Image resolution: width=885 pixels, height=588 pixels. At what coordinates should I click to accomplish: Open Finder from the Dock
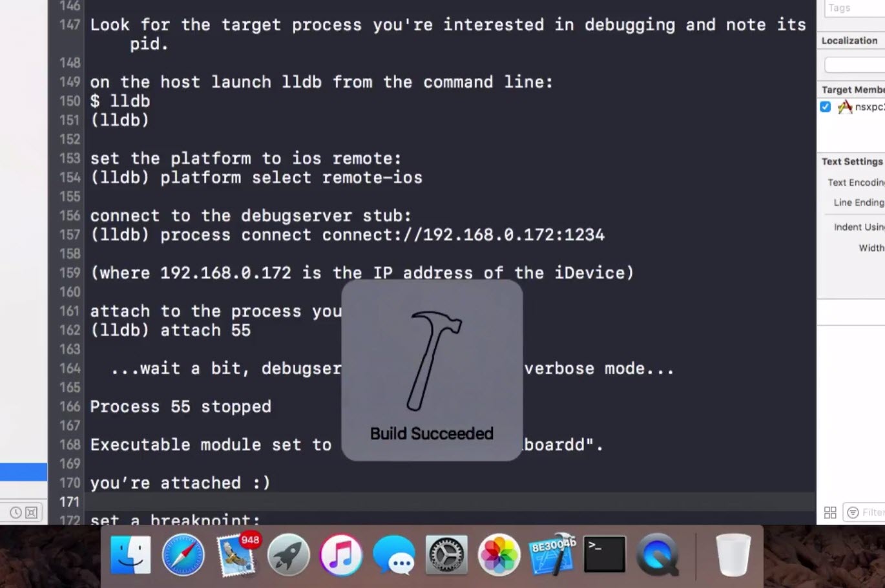[131, 554]
